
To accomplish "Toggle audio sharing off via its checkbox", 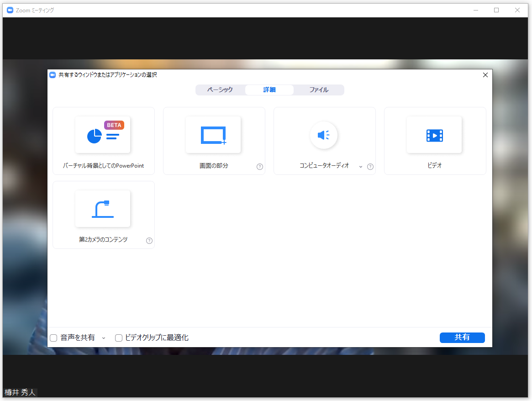I will pos(53,338).
